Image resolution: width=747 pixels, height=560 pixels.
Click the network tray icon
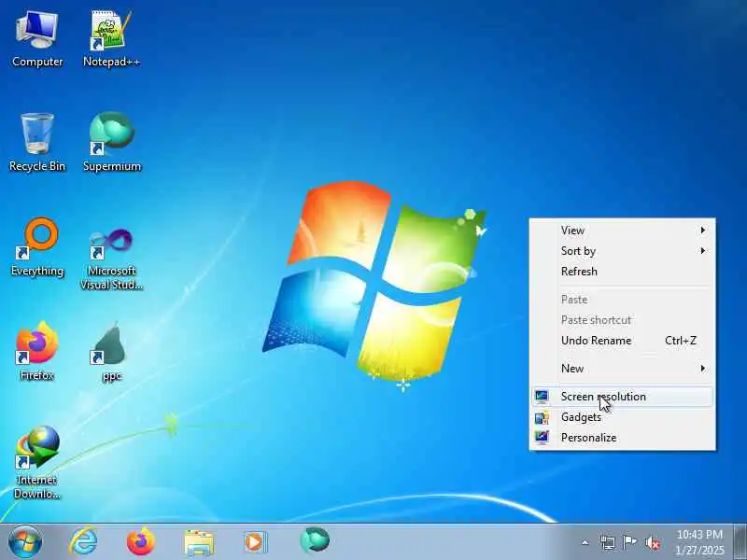pos(608,542)
